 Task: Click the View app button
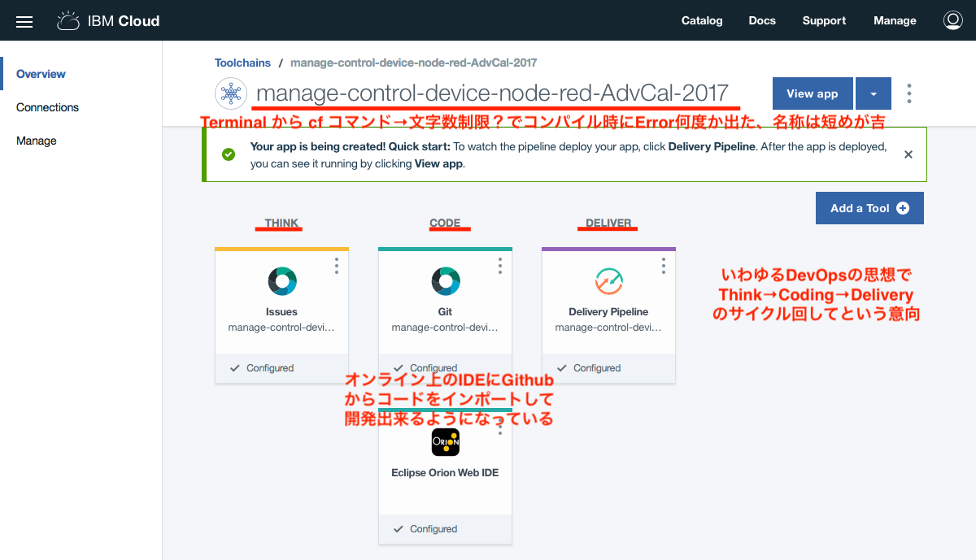point(812,93)
